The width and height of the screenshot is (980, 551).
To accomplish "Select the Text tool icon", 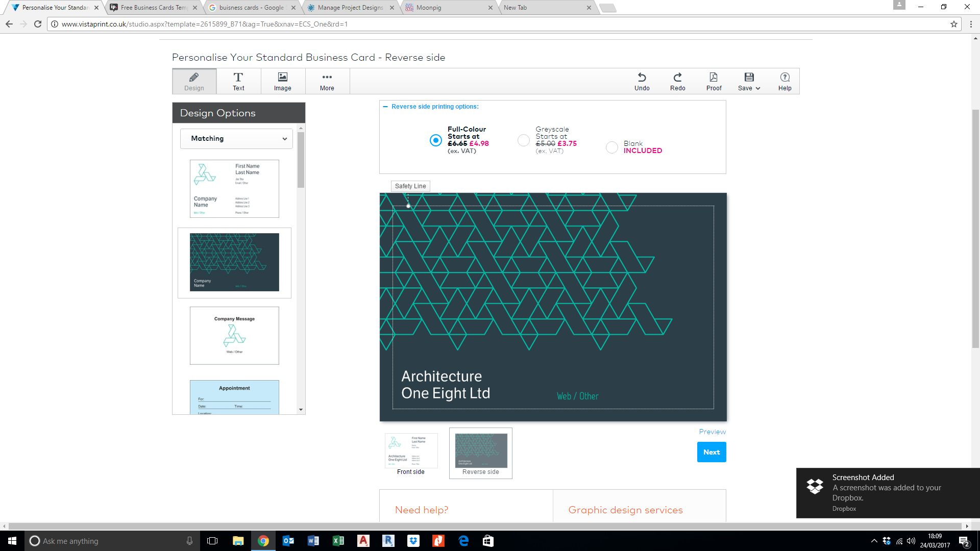I will (x=238, y=78).
